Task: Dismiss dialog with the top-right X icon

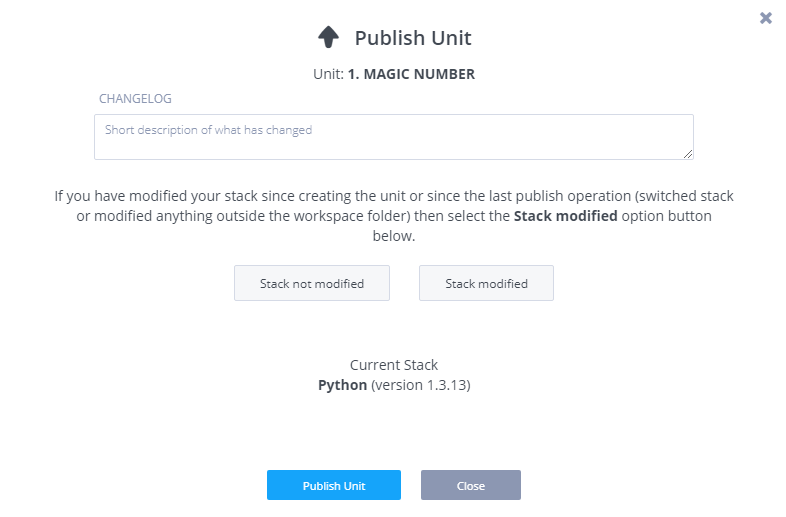Action: click(766, 18)
